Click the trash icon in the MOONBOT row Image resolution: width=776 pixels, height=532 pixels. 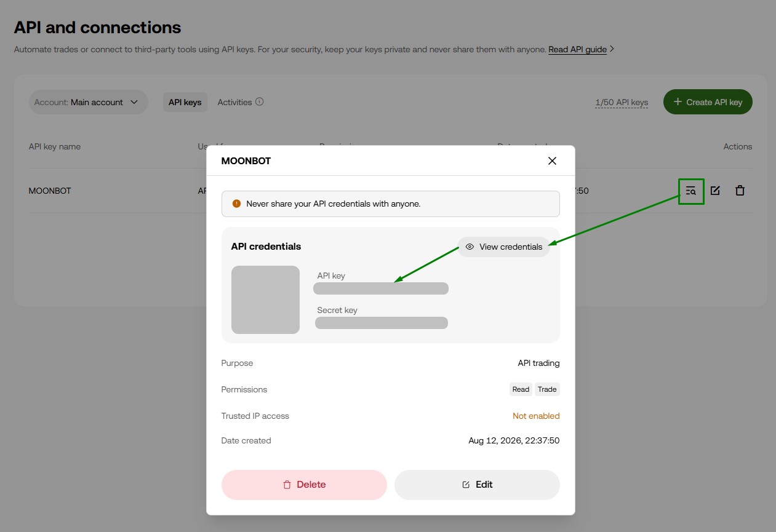coord(740,191)
